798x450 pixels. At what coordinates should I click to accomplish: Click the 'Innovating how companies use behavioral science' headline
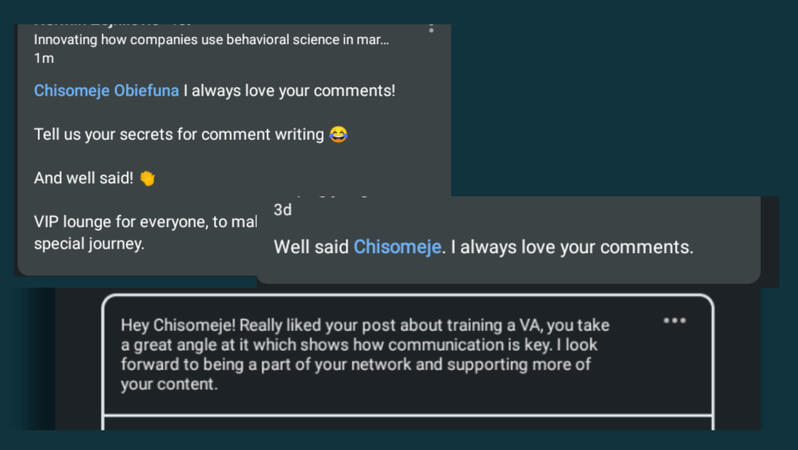[x=211, y=40]
